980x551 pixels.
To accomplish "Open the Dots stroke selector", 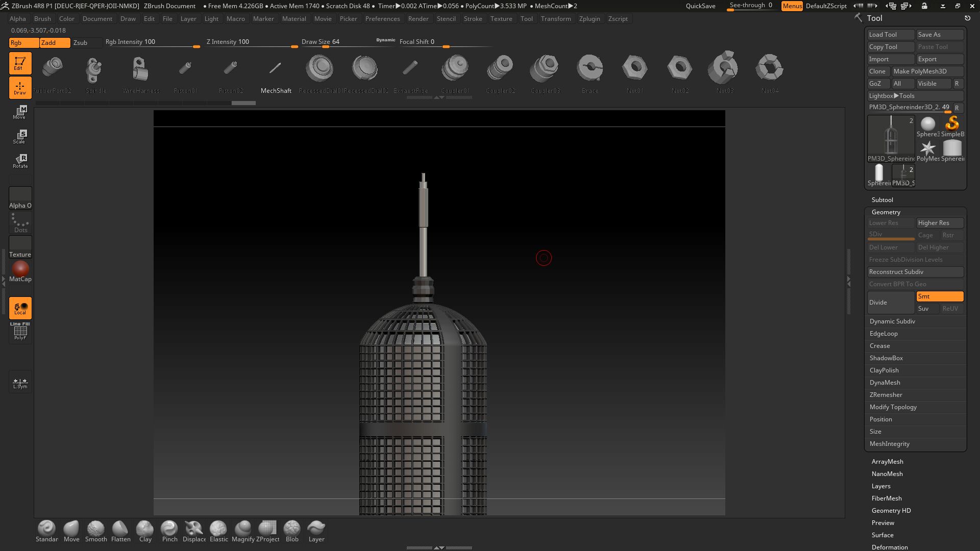I will tap(20, 223).
